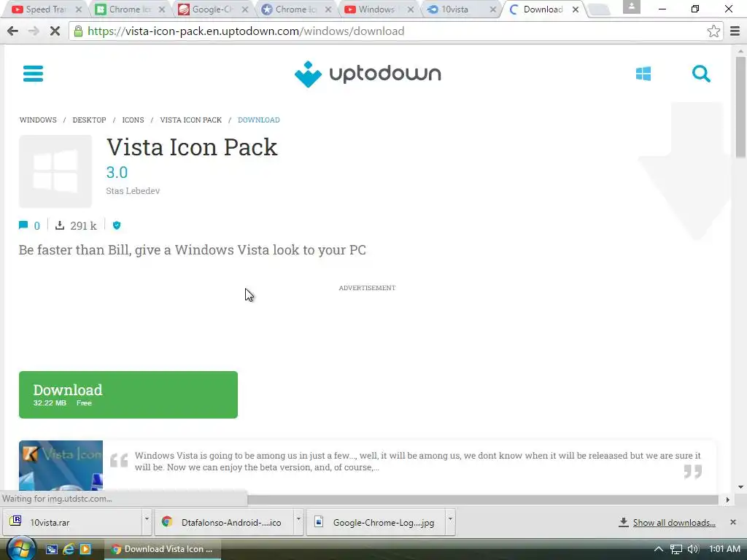Open the Windows Start orb
747x560 pixels.
click(x=21, y=548)
